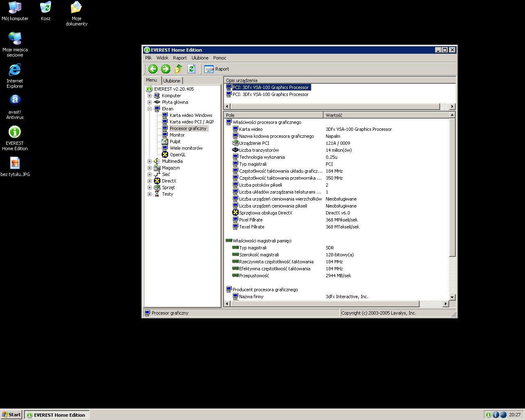Expand the DirectX tree node

(x=150, y=181)
